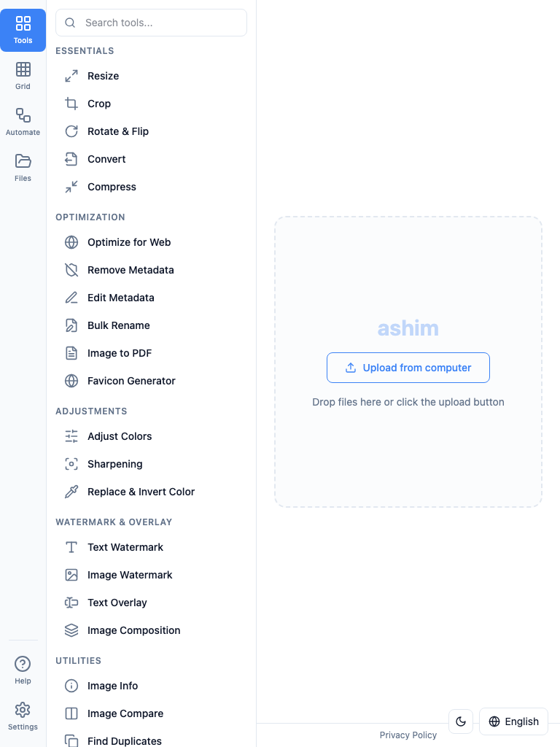Open the Grid view from sidebar
Image resolution: width=560 pixels, height=747 pixels.
[x=23, y=76]
